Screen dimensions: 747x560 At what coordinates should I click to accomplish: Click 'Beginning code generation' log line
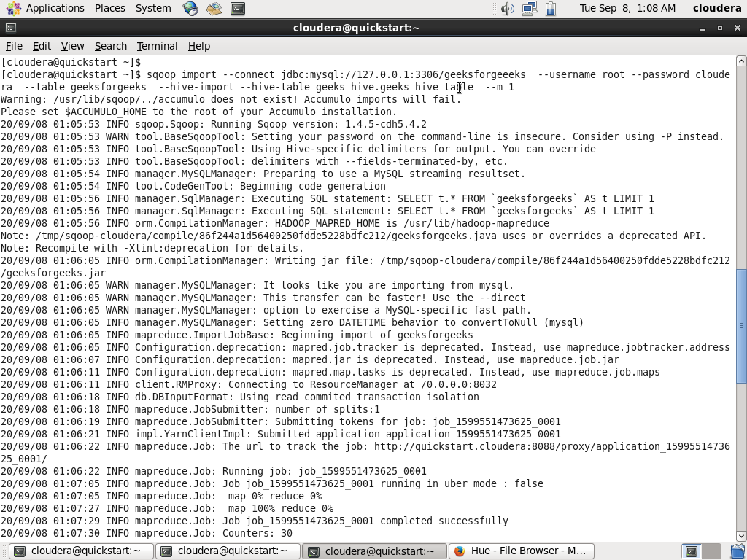coord(193,186)
